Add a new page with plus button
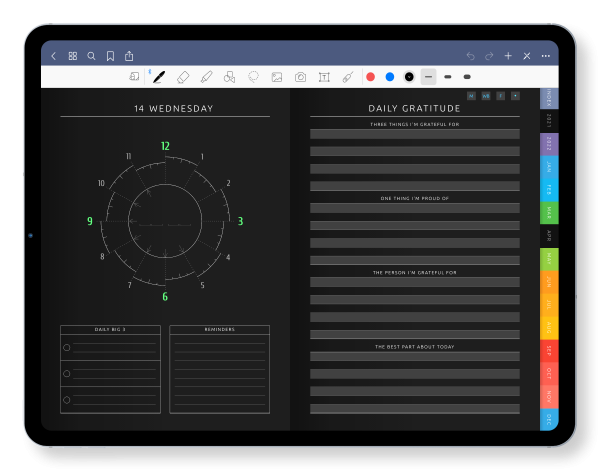 (508, 56)
